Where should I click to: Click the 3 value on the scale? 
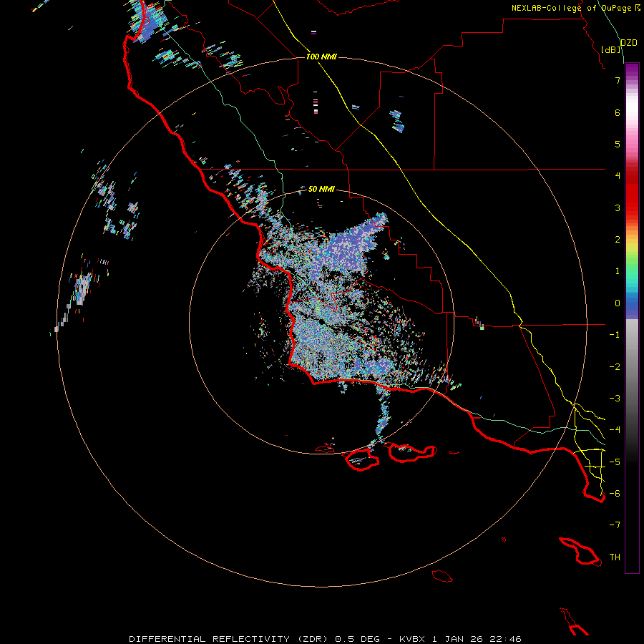pos(618,208)
